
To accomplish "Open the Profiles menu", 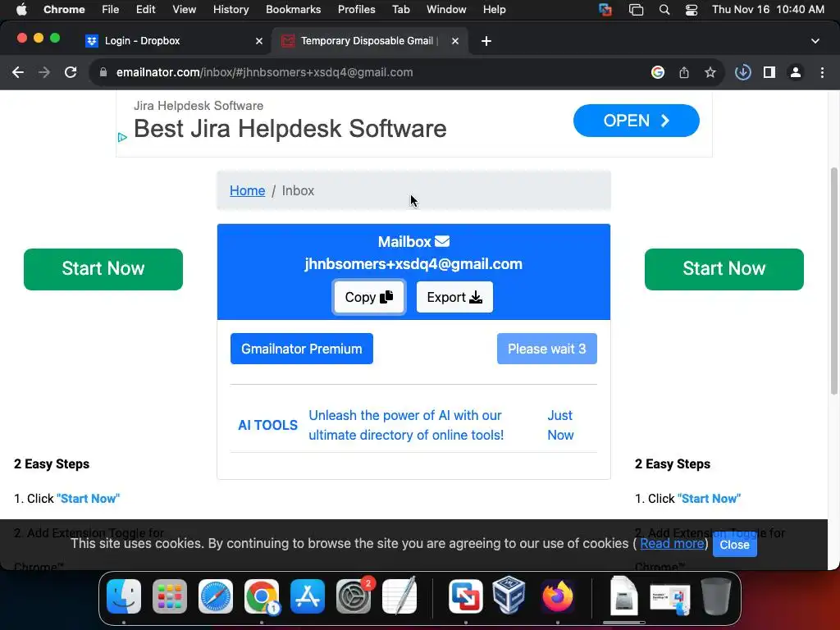I will point(356,10).
